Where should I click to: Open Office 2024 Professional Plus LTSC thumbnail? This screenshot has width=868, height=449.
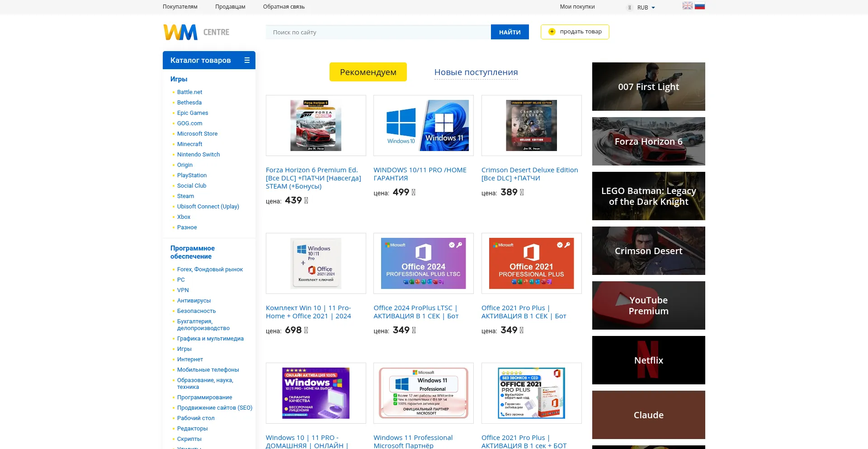(424, 263)
